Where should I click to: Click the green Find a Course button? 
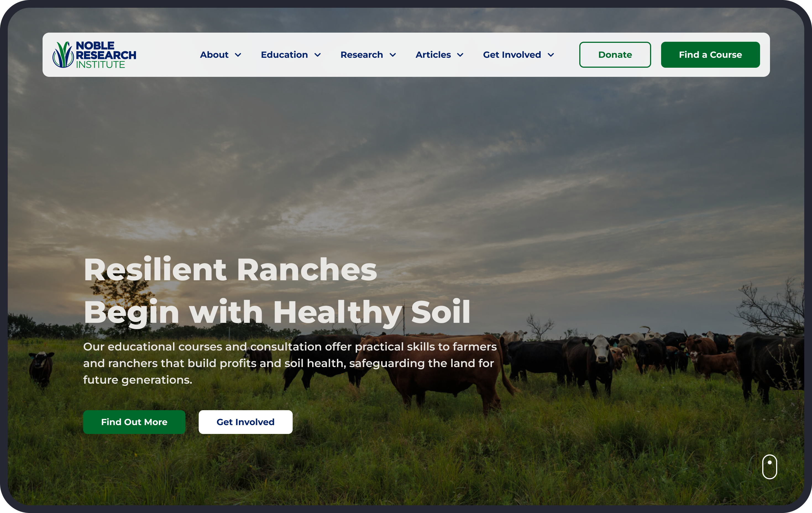point(710,55)
